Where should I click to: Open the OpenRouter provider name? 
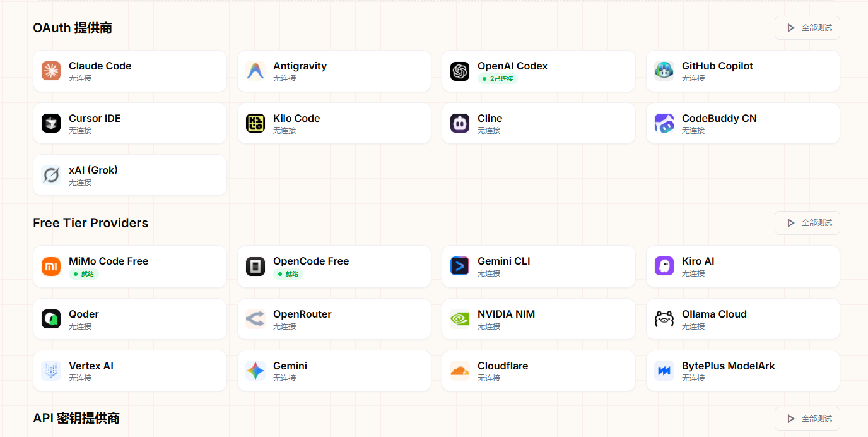302,314
